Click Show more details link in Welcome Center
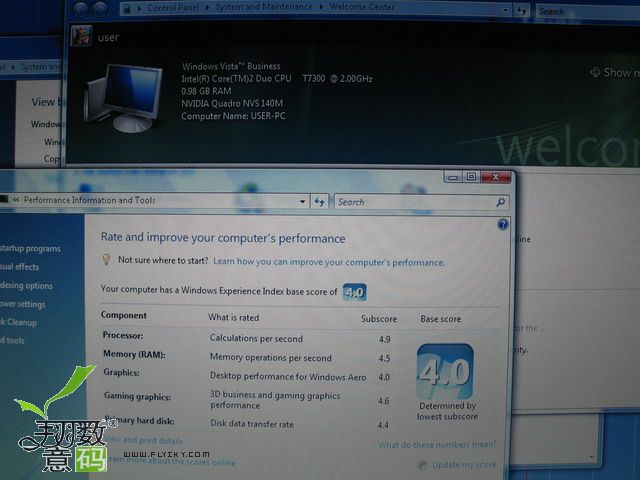This screenshot has width=640, height=480. (x=615, y=73)
